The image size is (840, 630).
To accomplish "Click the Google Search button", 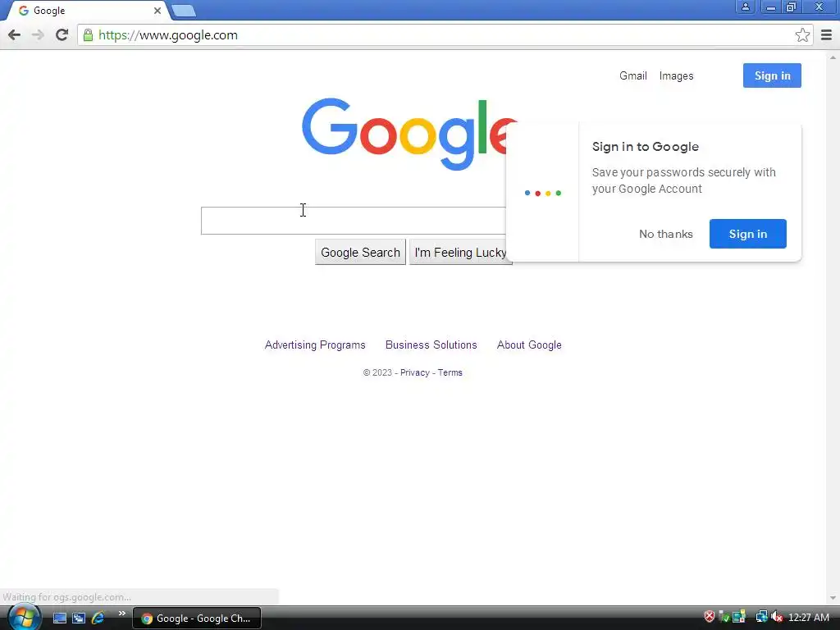I will tap(361, 253).
